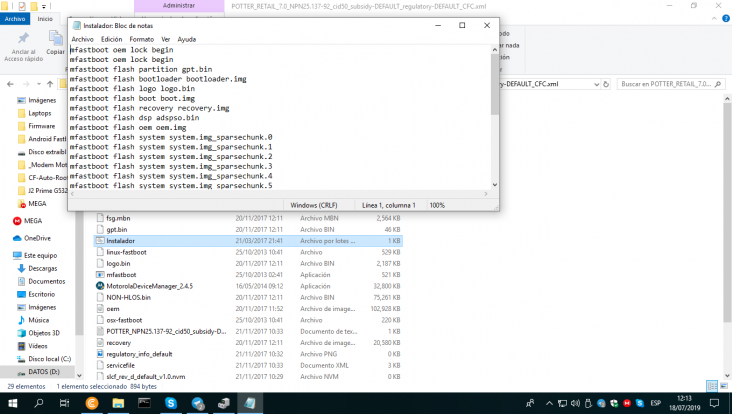This screenshot has height=414, width=732.
Task: Click the search magnifier icon in Explorer
Action: [x=718, y=84]
